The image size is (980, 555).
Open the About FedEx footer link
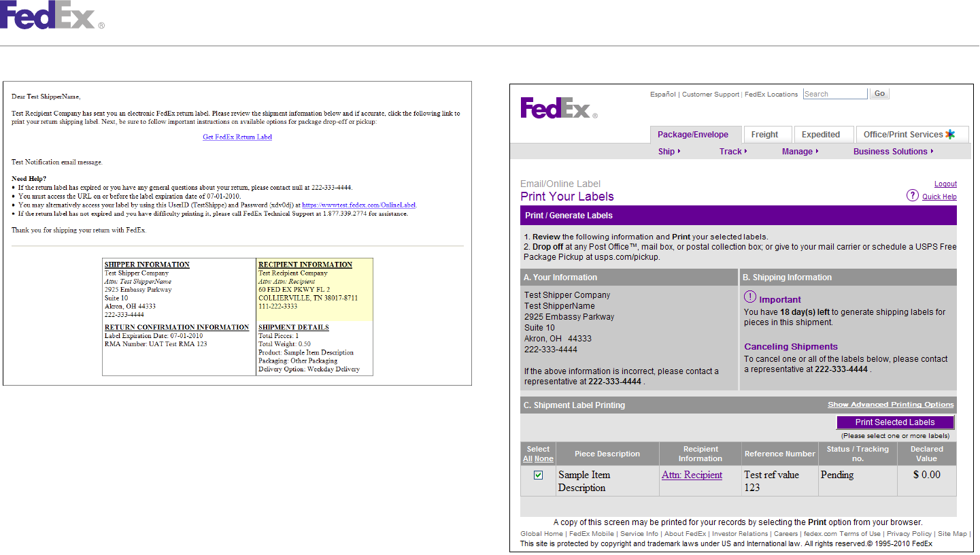(x=686, y=534)
